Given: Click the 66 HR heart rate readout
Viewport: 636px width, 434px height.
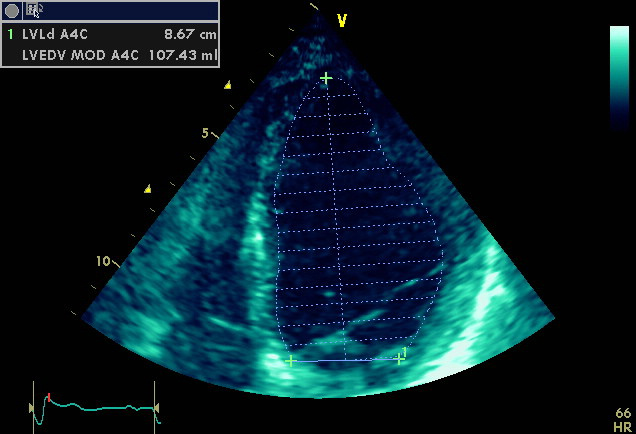Looking at the screenshot, I should [622, 419].
